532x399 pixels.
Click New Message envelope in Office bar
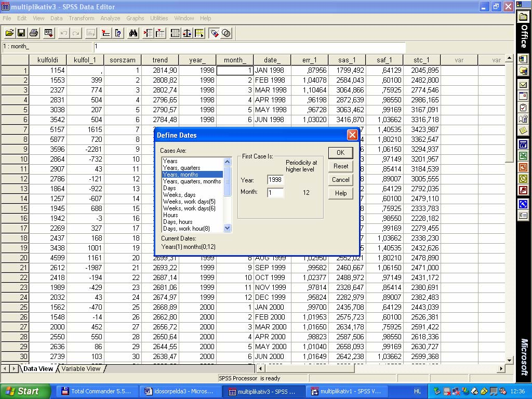click(523, 85)
